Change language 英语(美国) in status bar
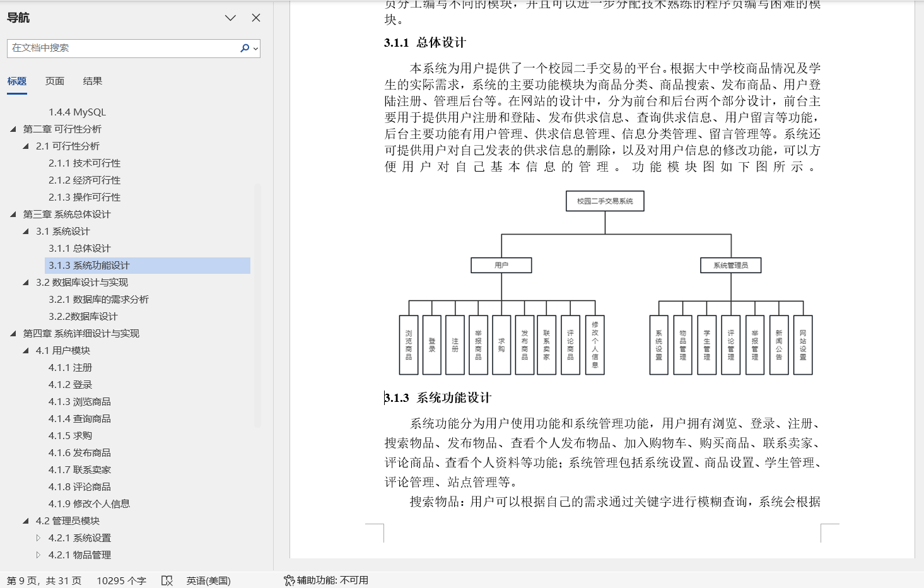The width and height of the screenshot is (924, 588). pos(208,580)
